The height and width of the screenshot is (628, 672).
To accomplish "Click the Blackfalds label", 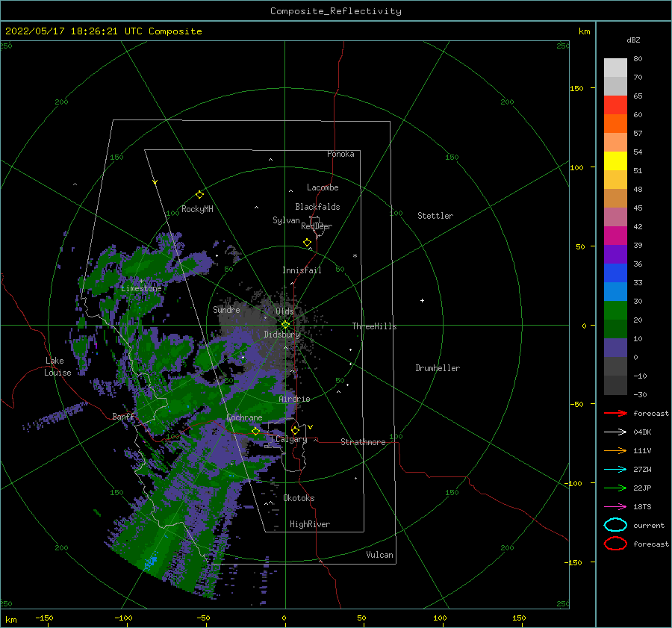I will tap(317, 207).
